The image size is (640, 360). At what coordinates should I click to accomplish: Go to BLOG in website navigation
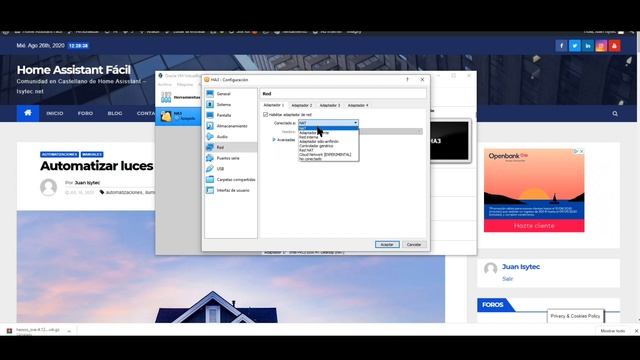click(115, 113)
